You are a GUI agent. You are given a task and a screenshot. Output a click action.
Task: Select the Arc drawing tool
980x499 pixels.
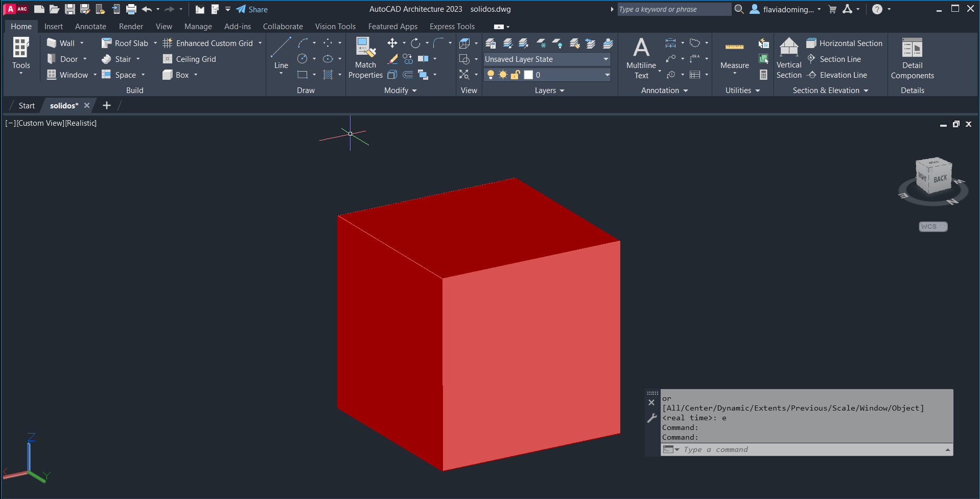point(303,43)
